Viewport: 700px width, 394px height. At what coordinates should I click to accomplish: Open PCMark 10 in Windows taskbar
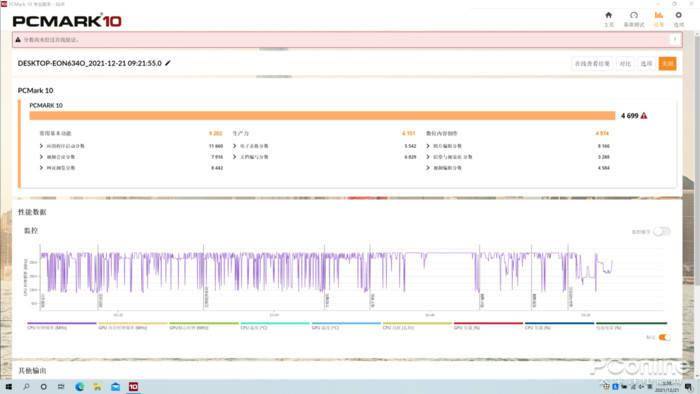click(133, 387)
